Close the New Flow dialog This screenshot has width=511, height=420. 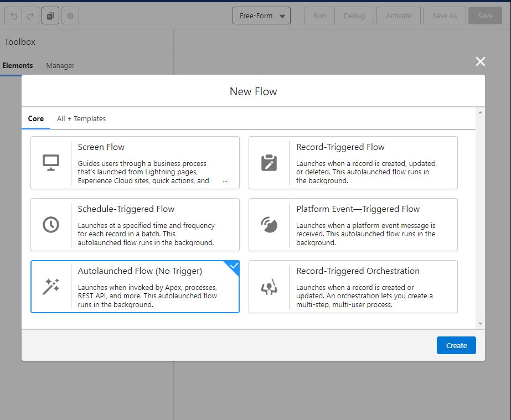(x=480, y=61)
